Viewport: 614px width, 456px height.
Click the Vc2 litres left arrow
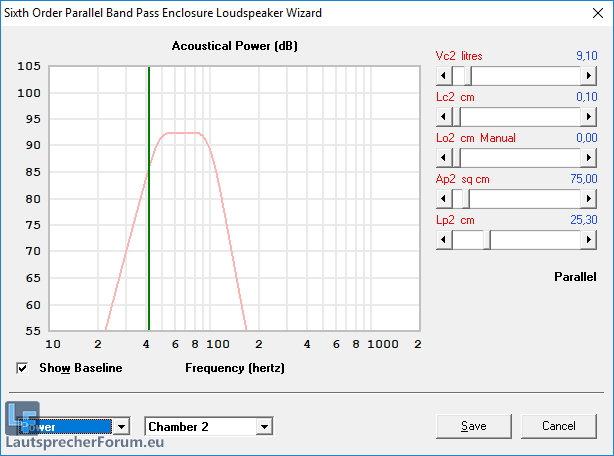point(444,75)
